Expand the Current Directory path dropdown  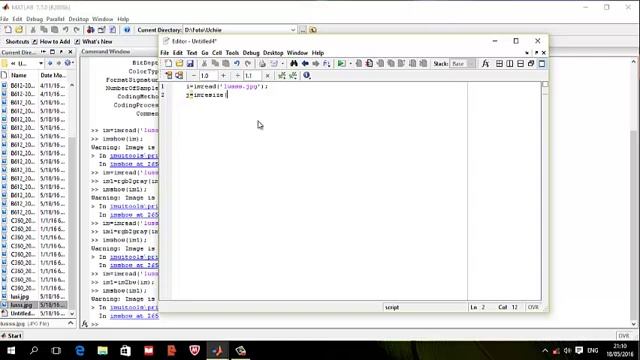[293, 30]
